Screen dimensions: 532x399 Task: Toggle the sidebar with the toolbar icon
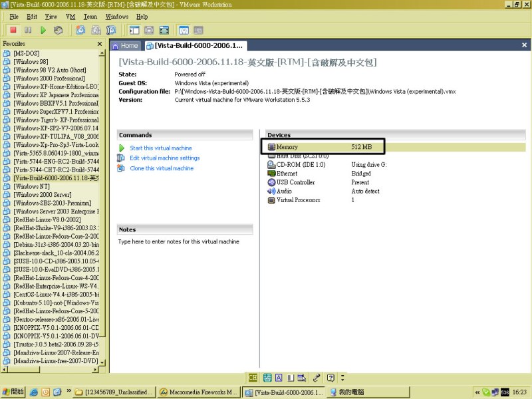pyautogui.click(x=134, y=30)
